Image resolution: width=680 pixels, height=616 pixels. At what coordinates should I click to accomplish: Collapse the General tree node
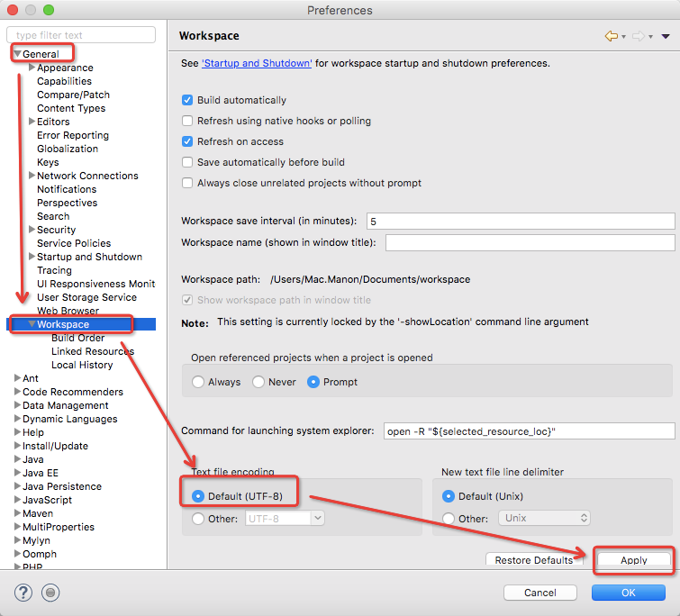(x=17, y=54)
